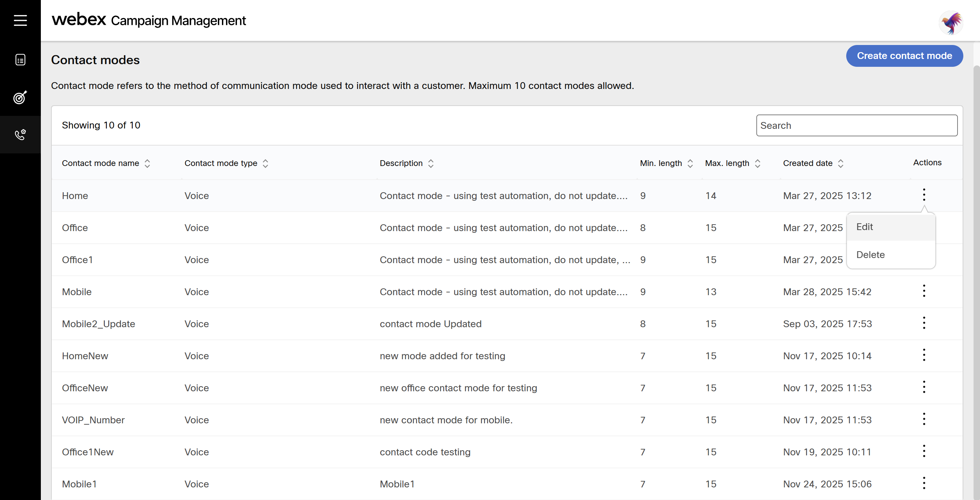
Task: Open actions menu for Mobile row
Action: [x=924, y=291]
